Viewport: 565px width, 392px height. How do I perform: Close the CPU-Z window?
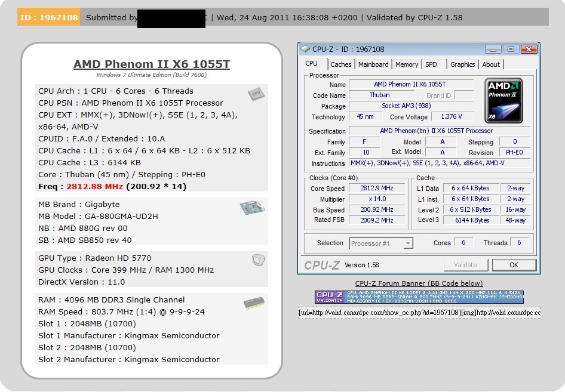pos(529,49)
